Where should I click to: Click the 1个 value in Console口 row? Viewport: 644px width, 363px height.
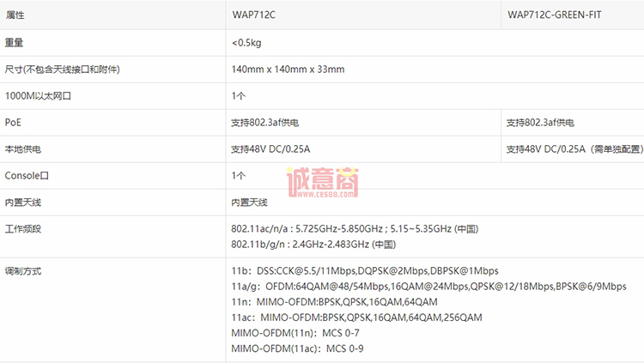(x=238, y=176)
